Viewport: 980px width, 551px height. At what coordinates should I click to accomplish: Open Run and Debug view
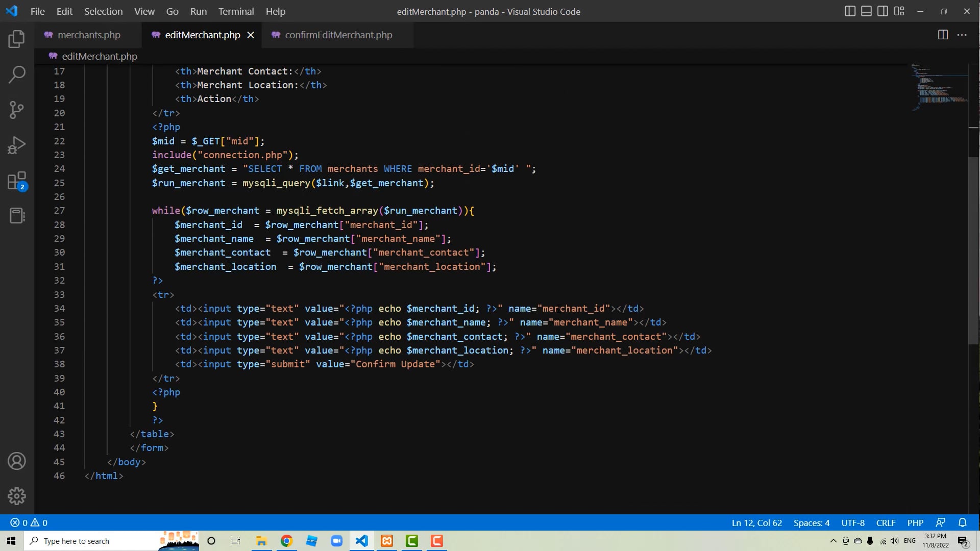point(17,145)
